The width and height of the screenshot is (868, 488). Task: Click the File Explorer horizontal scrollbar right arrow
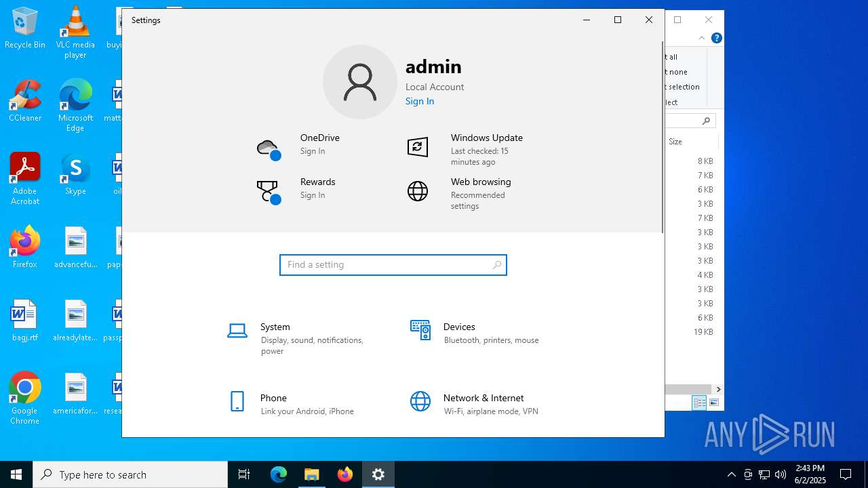(718, 390)
